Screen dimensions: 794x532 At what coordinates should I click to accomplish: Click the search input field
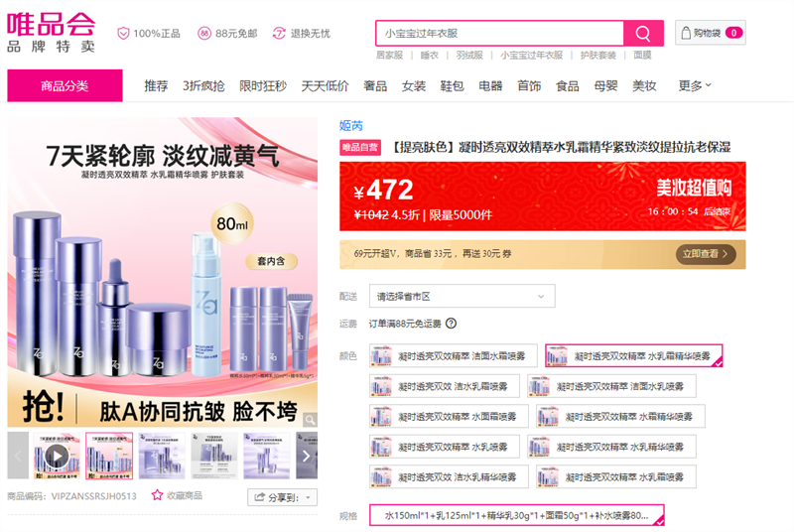pos(499,34)
